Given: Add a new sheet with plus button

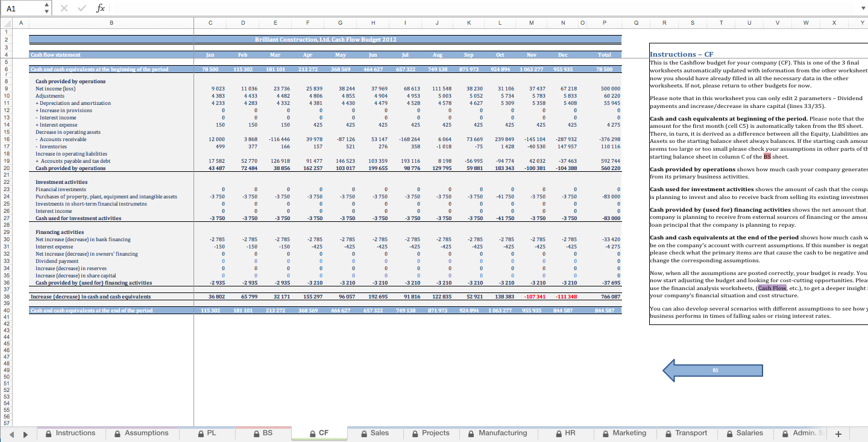Looking at the screenshot, I should 838,434.
